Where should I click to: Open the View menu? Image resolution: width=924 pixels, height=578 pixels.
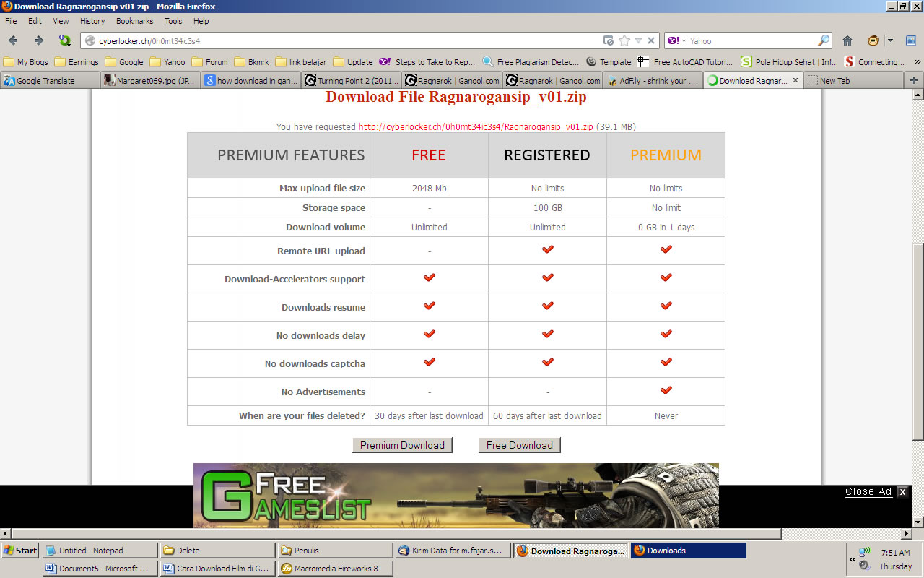point(61,21)
